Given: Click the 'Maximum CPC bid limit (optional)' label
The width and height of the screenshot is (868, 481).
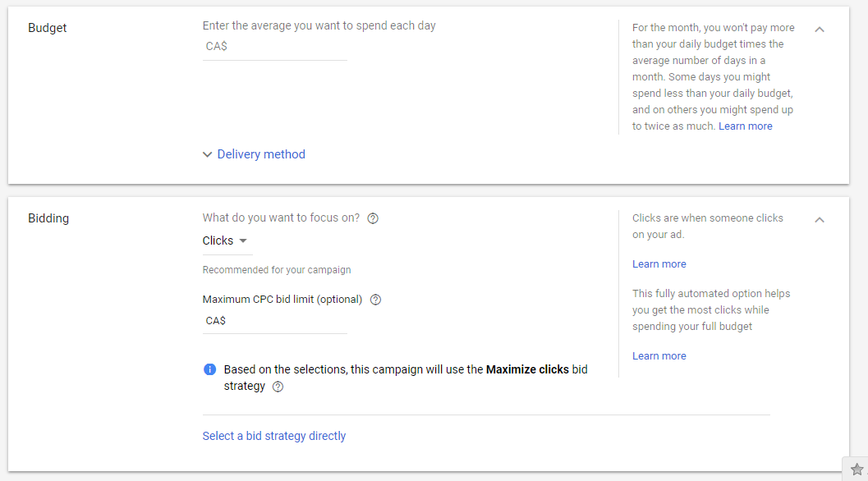Looking at the screenshot, I should 282,300.
